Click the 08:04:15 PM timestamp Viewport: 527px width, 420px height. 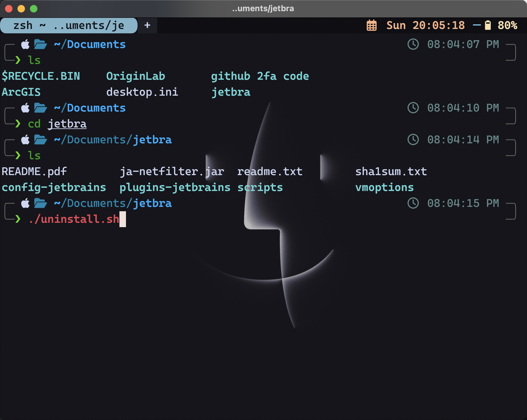point(463,203)
